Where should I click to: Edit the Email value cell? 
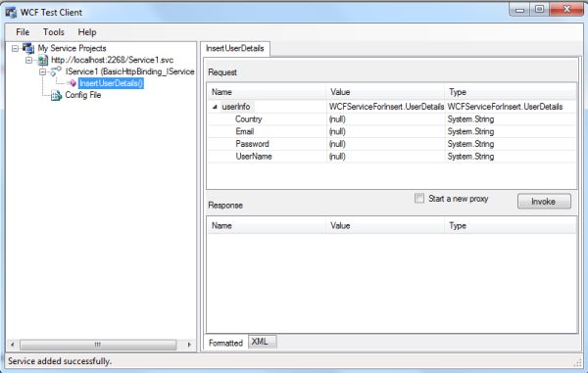[386, 131]
